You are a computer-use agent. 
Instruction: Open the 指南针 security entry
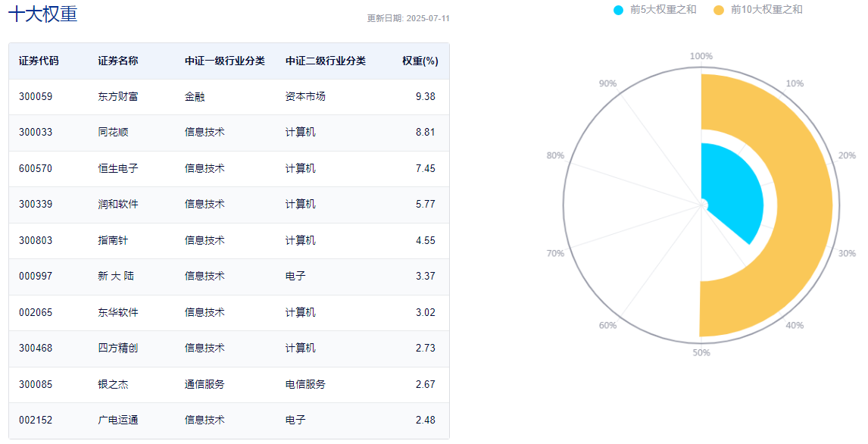(x=113, y=240)
